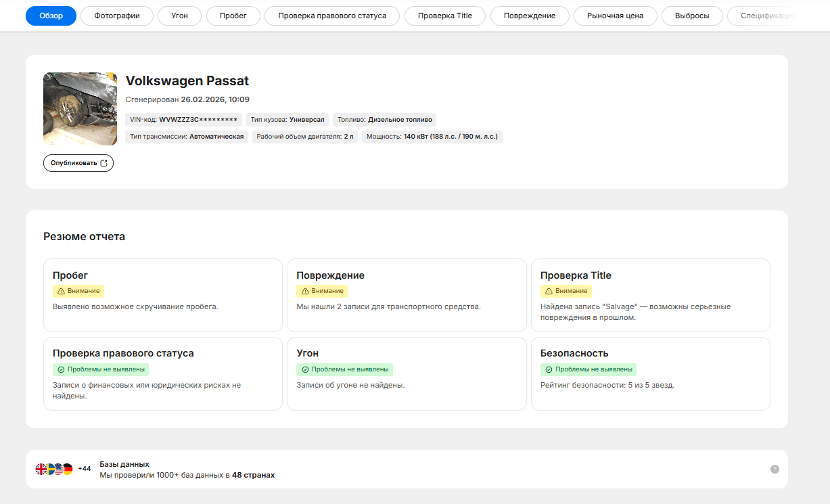Go to the Угон tab
The width and height of the screenshot is (830, 504).
(180, 16)
